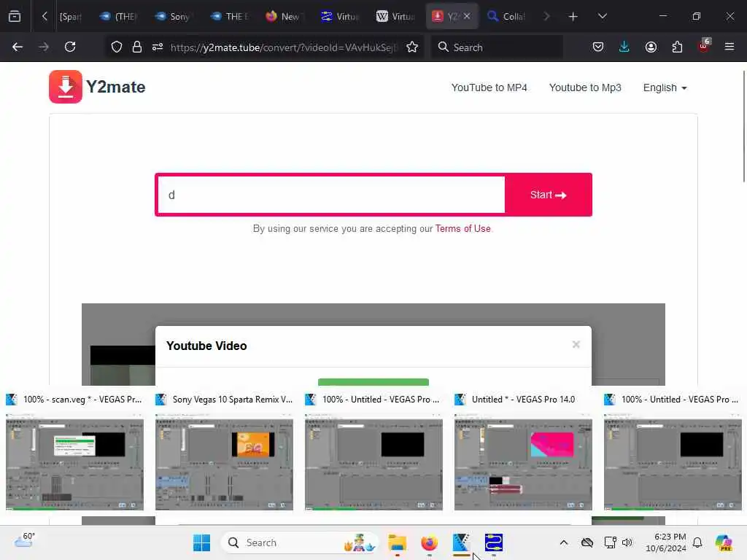Open the extensions puzzle icon
The image size is (747, 560).
tap(677, 47)
